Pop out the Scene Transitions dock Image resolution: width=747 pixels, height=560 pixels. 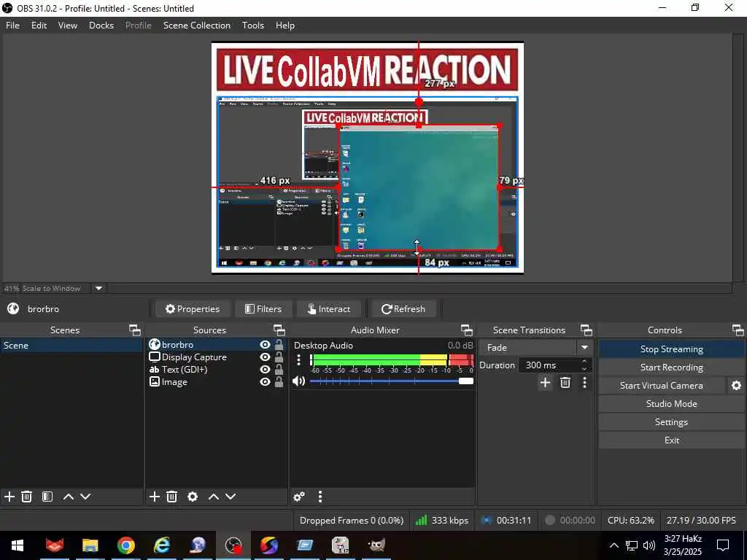(x=586, y=330)
